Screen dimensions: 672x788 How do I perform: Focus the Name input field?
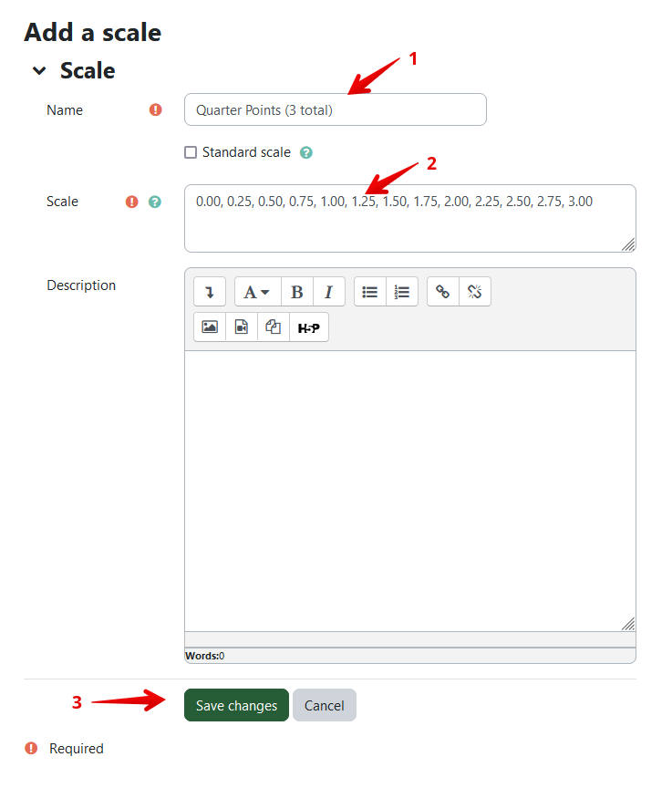point(336,109)
